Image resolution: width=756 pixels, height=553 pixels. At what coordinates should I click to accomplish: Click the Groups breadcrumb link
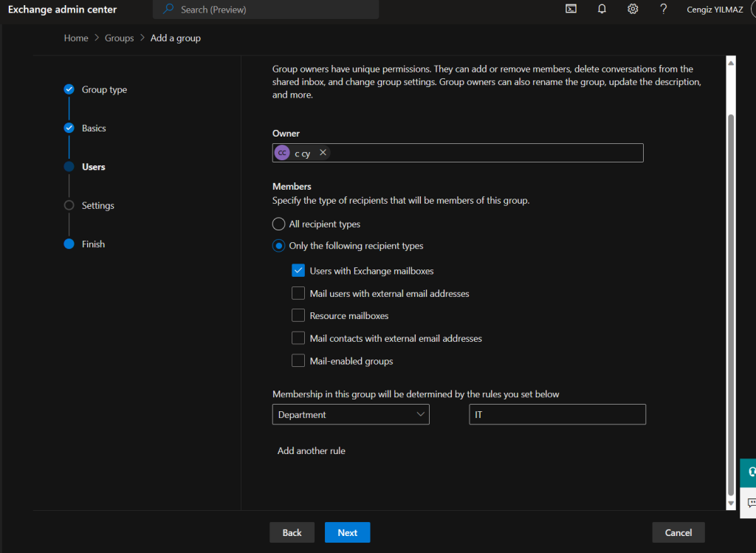coord(119,38)
